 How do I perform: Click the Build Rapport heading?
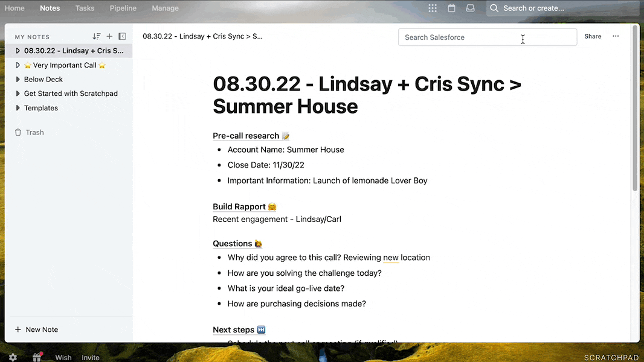245,206
